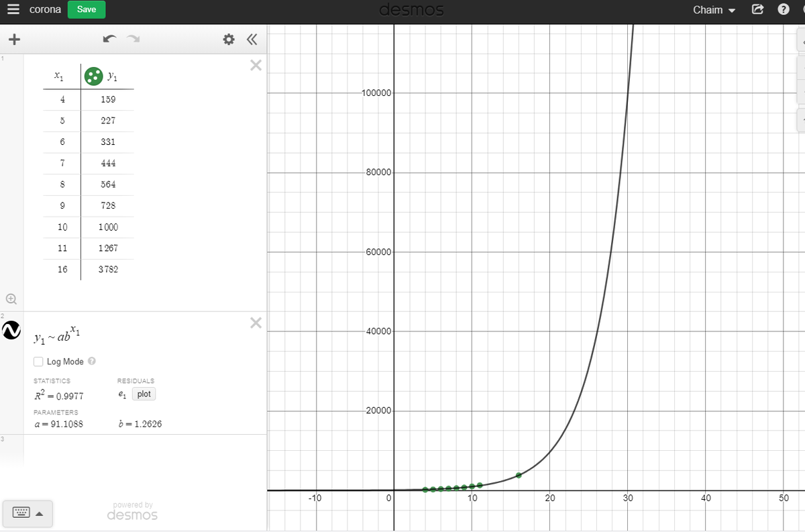
Task: Click the 100000 y-axis label
Action: click(376, 93)
